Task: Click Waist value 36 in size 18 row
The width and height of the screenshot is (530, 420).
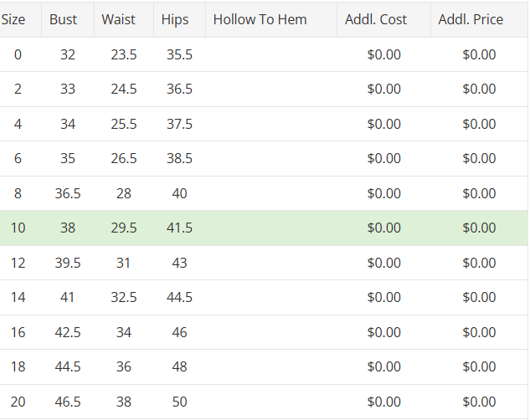Action: click(124, 366)
